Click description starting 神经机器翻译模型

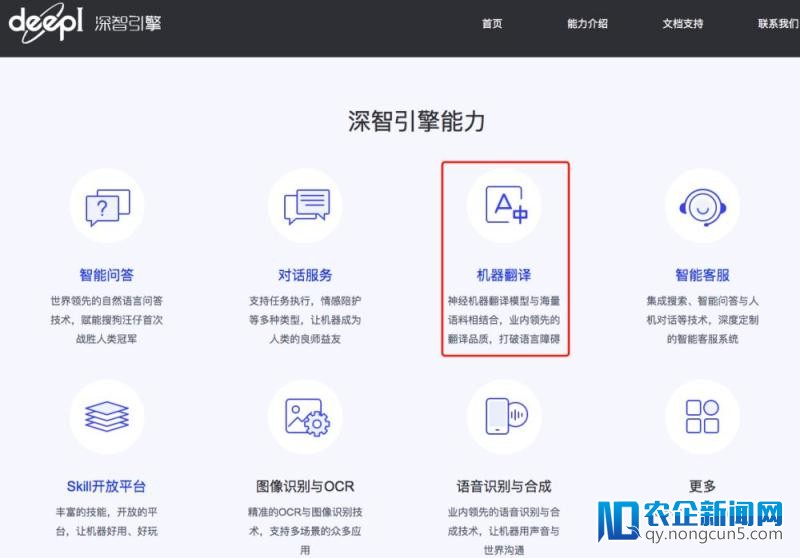click(x=504, y=320)
